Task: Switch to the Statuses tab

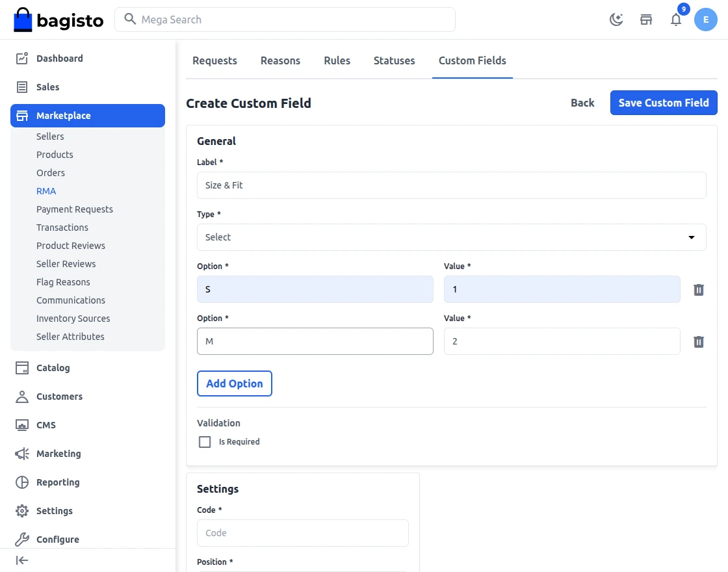Action: [394, 60]
